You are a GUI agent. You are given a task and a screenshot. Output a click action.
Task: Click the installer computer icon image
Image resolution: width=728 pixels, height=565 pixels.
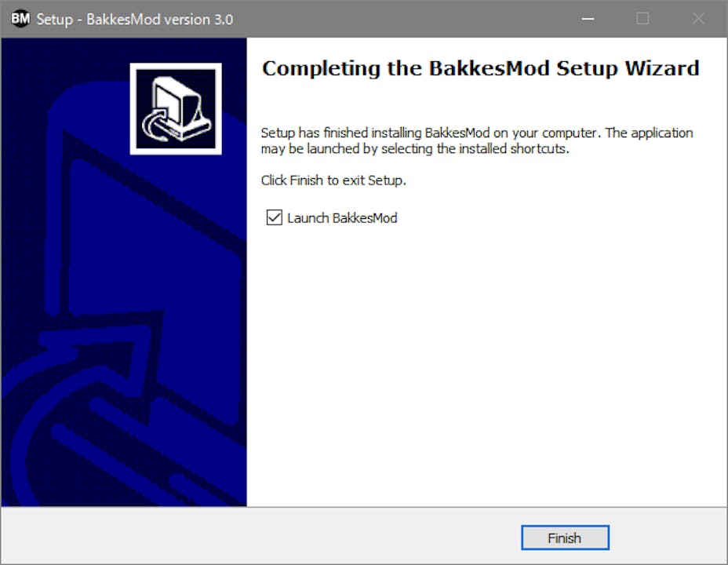coord(176,109)
